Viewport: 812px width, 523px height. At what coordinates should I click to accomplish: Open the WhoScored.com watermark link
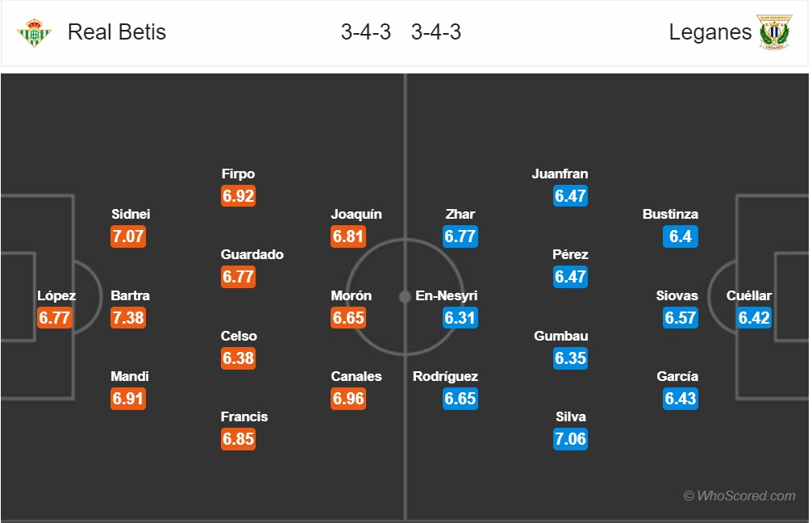click(739, 496)
